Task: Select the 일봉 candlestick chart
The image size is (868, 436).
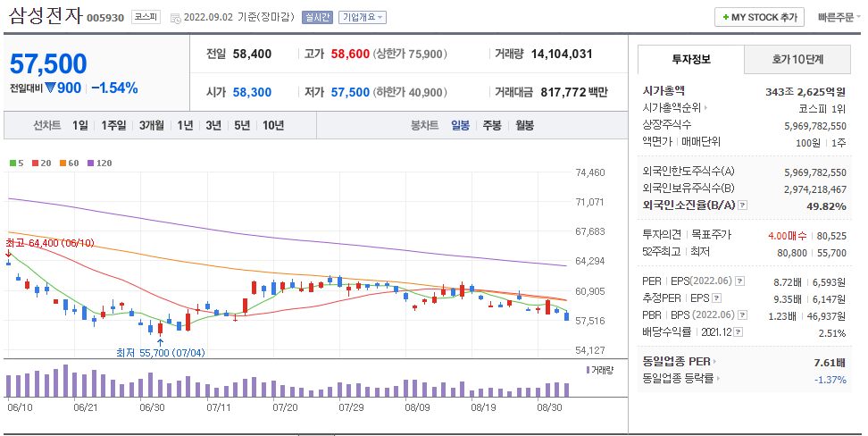Action: [460, 125]
